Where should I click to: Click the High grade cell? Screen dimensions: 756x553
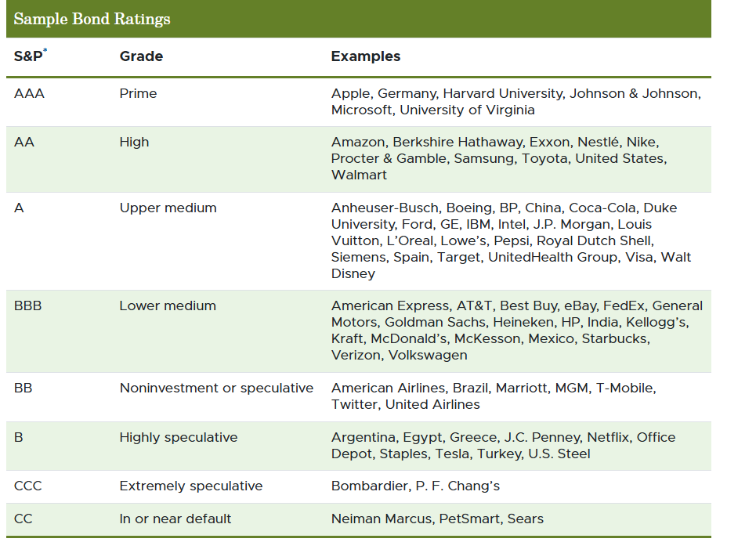134,142
